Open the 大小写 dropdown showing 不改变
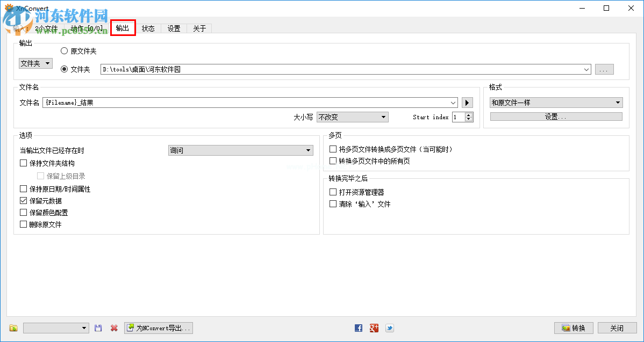This screenshot has width=644, height=342. 352,117
